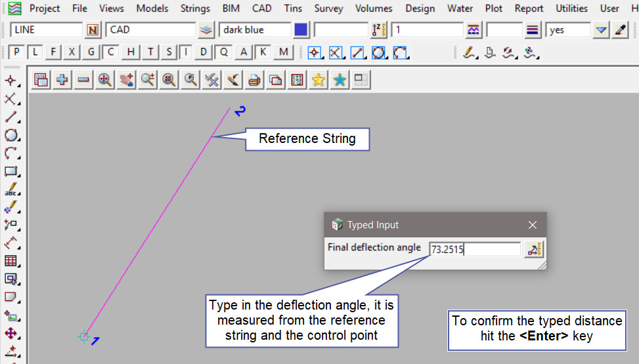Image resolution: width=639 pixels, height=364 pixels.
Task: Open the line weight chooser icon
Action: [x=532, y=30]
